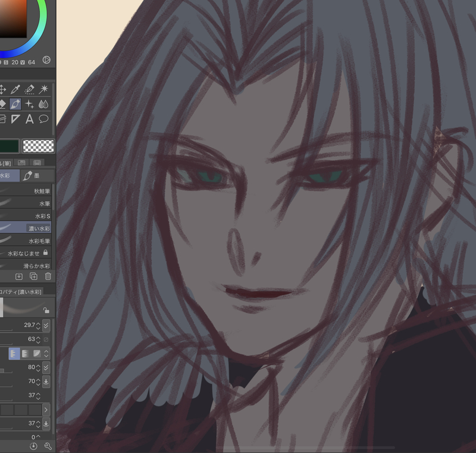476x453 pixels.
Task: Select the second blending mode icon
Action: point(26,354)
